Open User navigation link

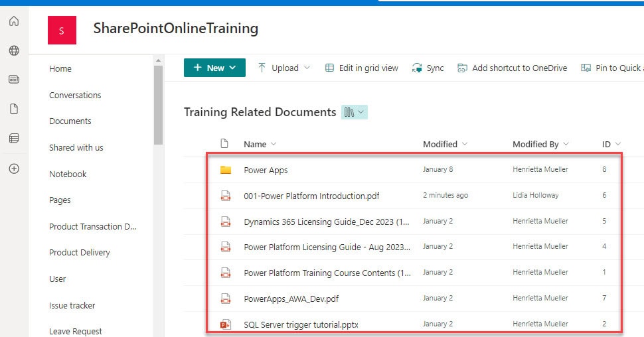pos(58,279)
